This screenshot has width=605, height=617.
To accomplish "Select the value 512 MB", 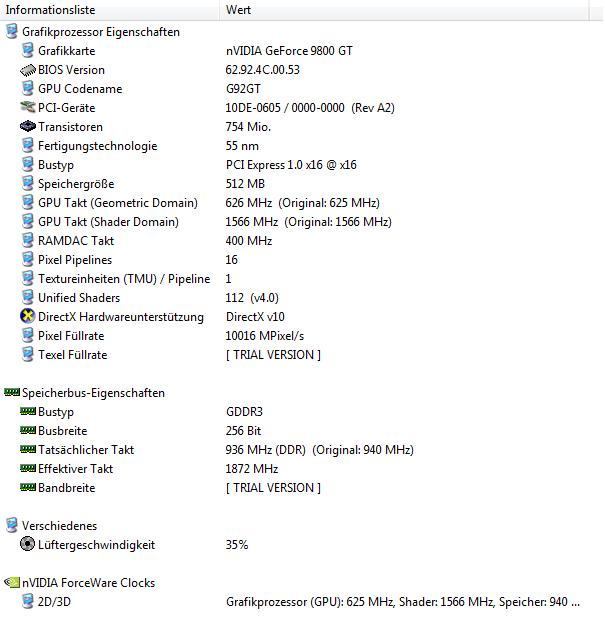I will point(245,184).
